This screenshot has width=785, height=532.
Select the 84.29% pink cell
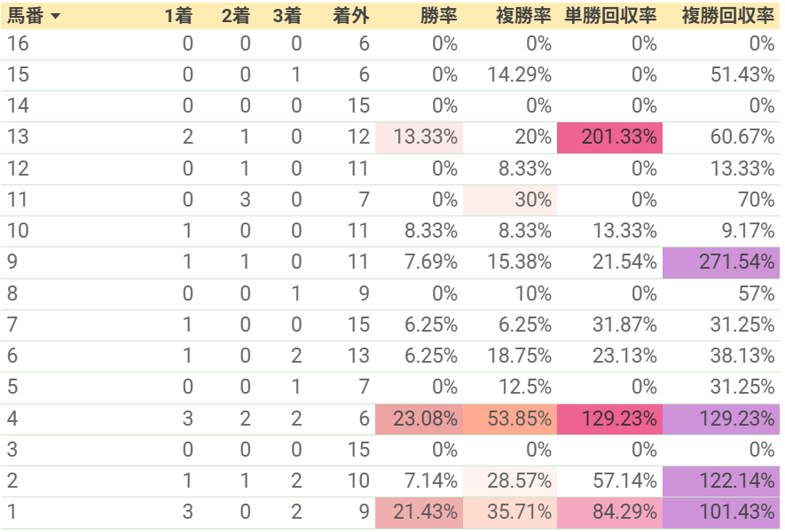point(609,512)
